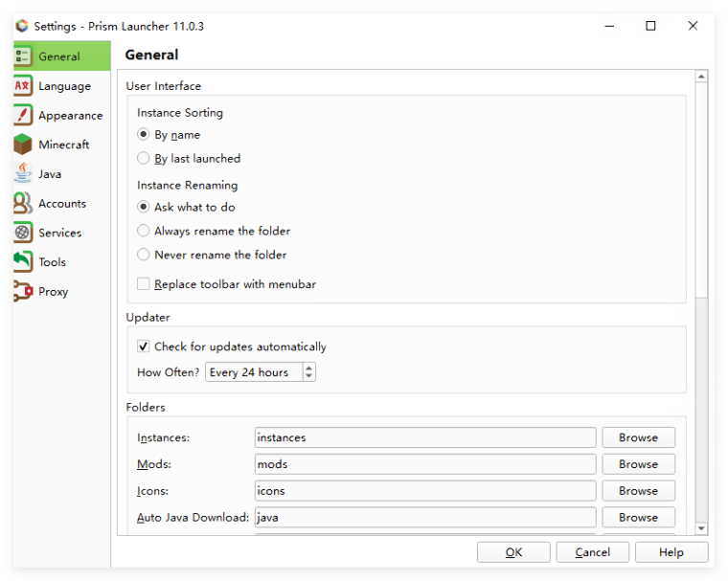The height and width of the screenshot is (581, 728).
Task: Click the Minecraft grass block icon
Action: 22,145
